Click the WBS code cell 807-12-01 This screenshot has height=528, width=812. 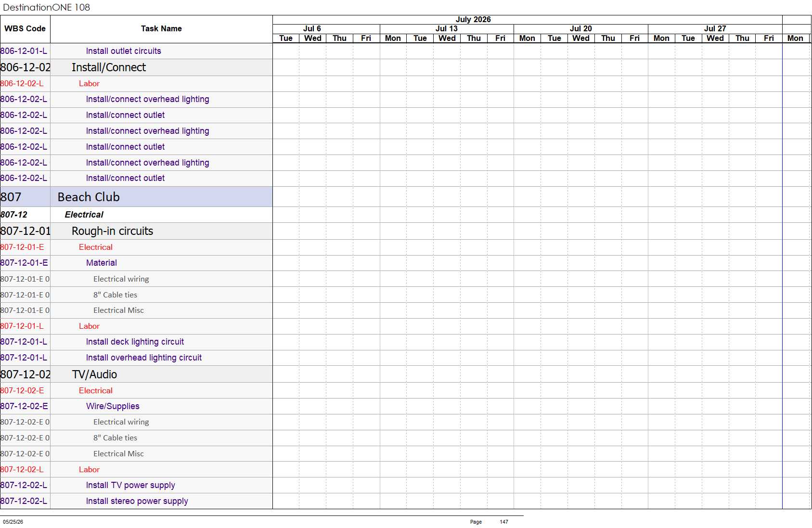[x=25, y=231]
